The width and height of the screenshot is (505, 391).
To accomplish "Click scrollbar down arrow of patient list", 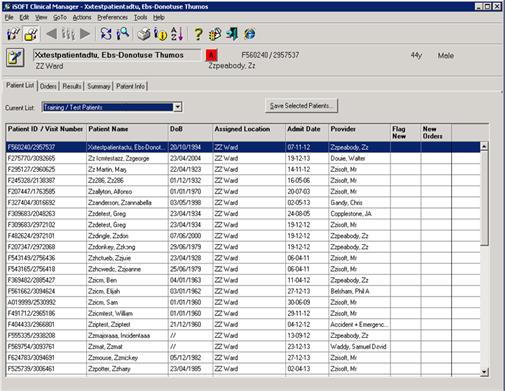I will coord(484,372).
